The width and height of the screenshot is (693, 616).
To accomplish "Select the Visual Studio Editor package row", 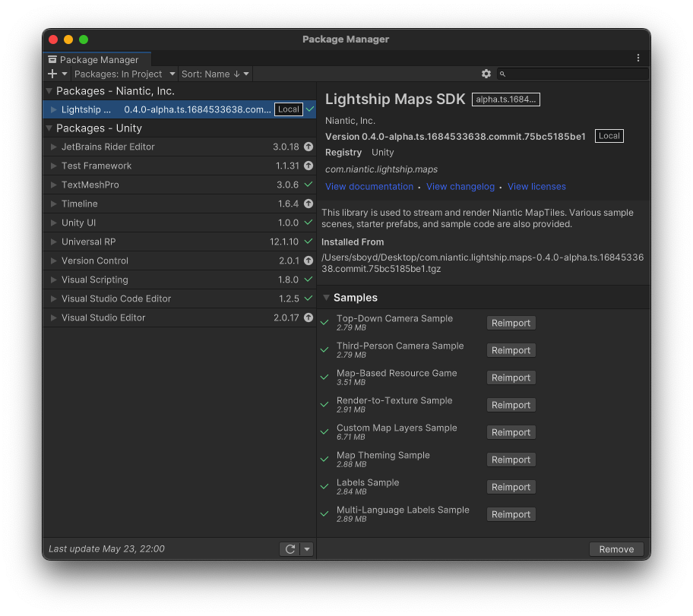I will pos(179,317).
